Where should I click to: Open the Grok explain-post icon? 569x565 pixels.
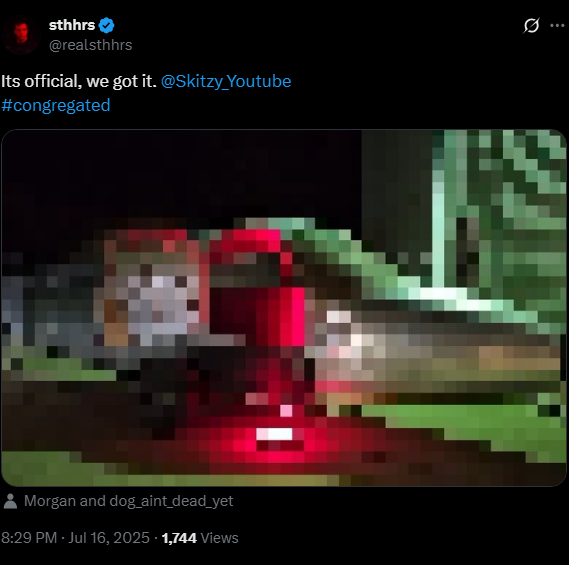coord(531,25)
